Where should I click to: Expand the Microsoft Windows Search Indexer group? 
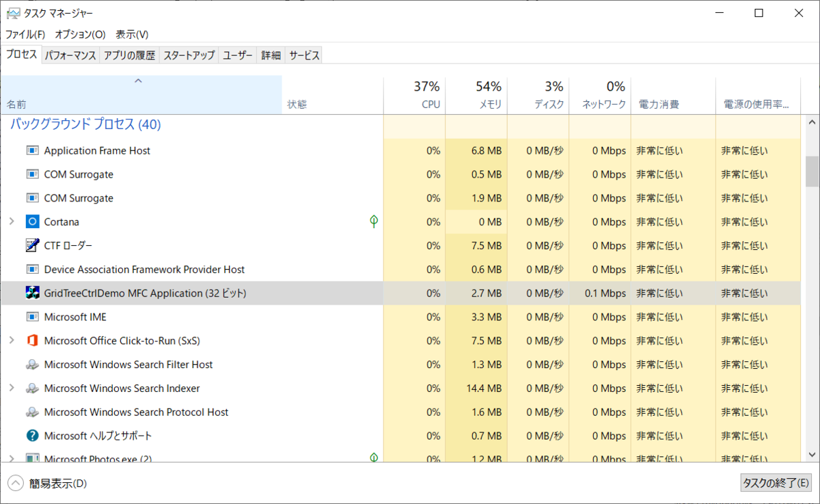coord(11,388)
